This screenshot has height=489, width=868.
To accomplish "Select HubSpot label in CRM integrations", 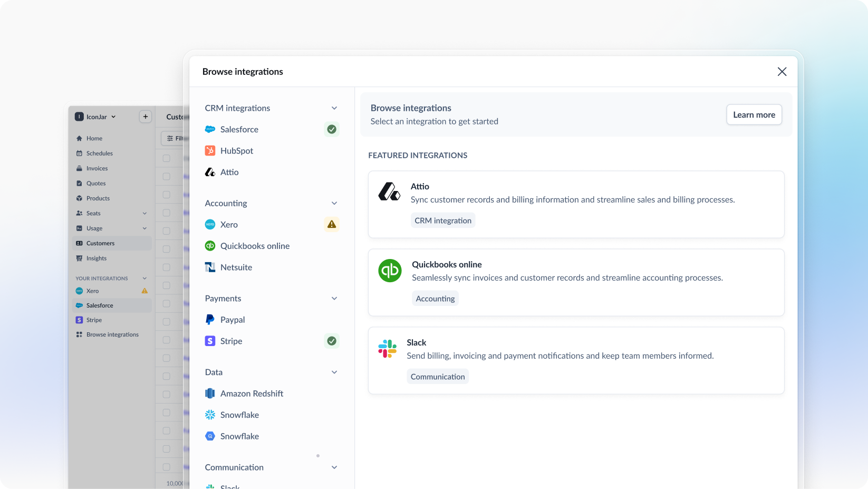I will pyautogui.click(x=237, y=151).
